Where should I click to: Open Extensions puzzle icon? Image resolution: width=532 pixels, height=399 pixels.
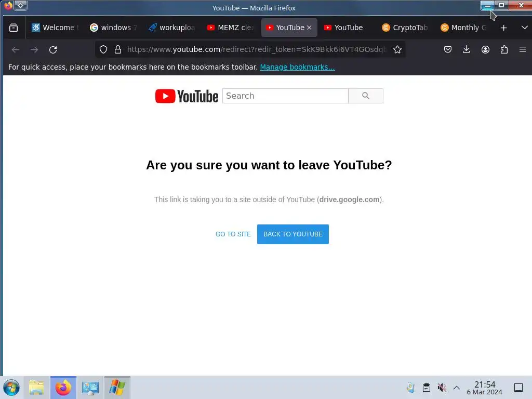point(504,49)
